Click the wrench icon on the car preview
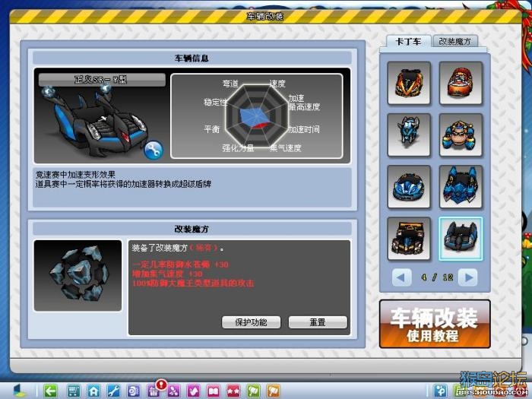The image size is (532, 399). pos(154,150)
